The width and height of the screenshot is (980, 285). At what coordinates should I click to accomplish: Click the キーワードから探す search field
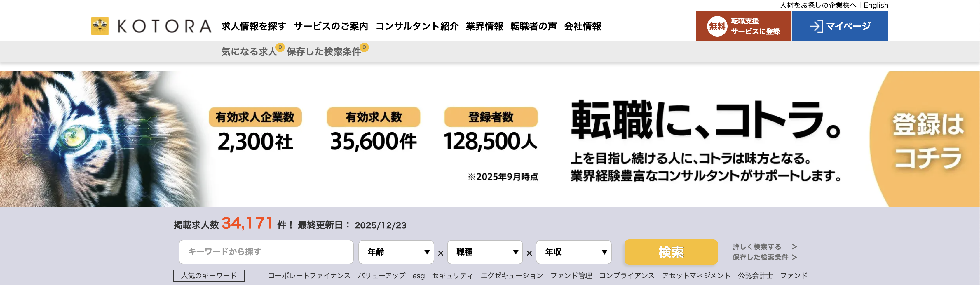coord(266,252)
